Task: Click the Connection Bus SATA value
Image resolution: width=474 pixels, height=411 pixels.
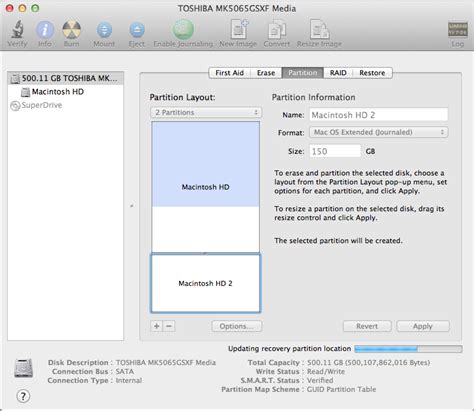Action: click(x=125, y=371)
